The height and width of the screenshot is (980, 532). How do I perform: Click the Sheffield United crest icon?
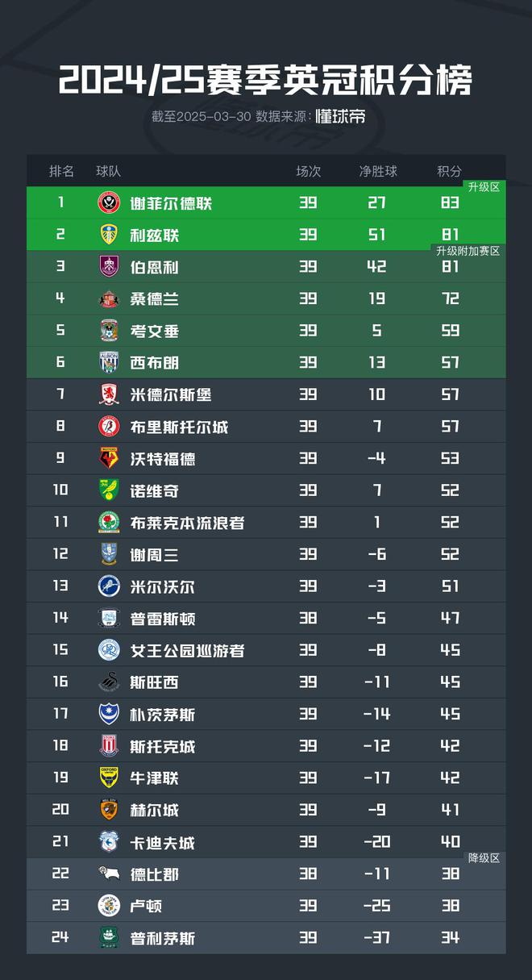click(x=109, y=202)
